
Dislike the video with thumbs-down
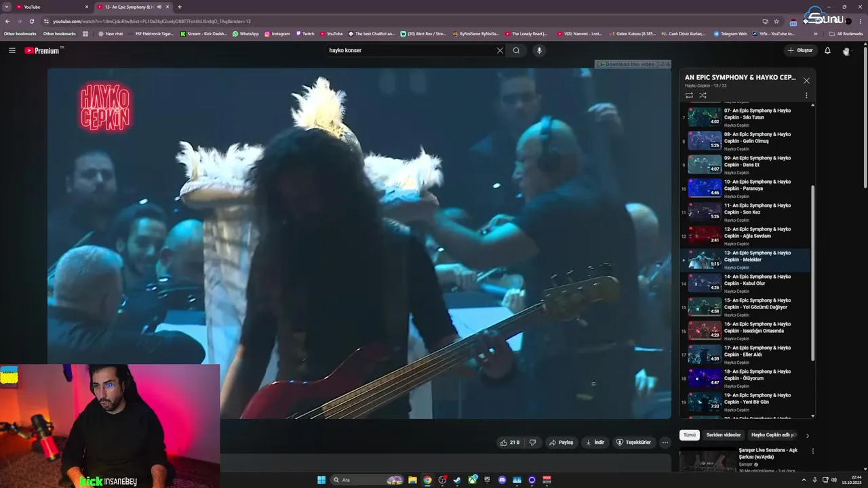[x=532, y=442]
